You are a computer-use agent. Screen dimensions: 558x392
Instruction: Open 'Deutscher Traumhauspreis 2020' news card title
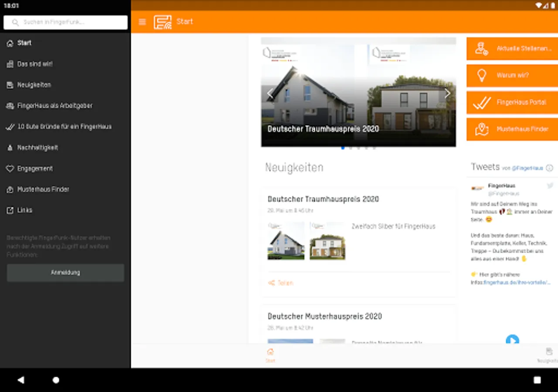(323, 199)
